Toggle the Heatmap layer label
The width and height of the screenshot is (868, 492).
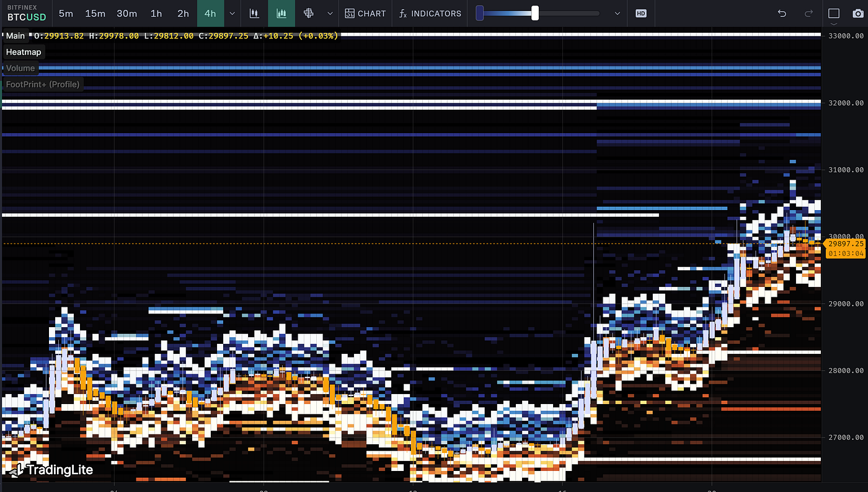click(x=24, y=52)
